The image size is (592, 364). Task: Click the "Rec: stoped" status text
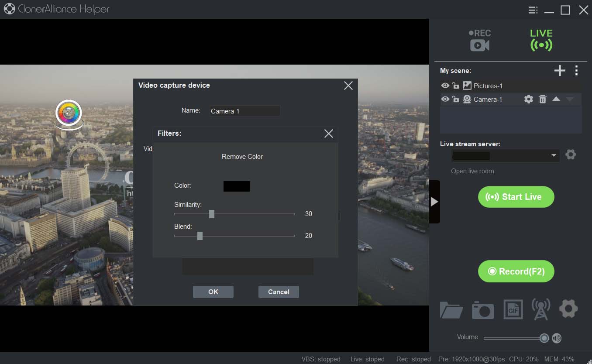413,359
